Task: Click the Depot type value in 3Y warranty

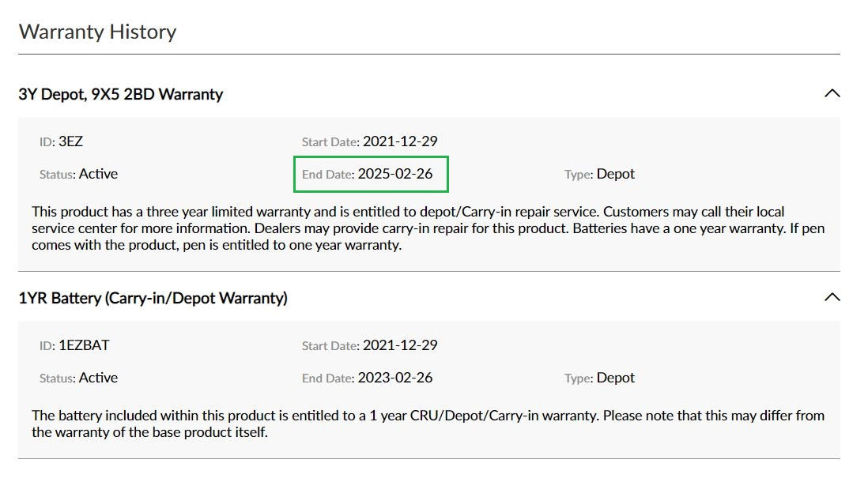Action: coord(616,174)
